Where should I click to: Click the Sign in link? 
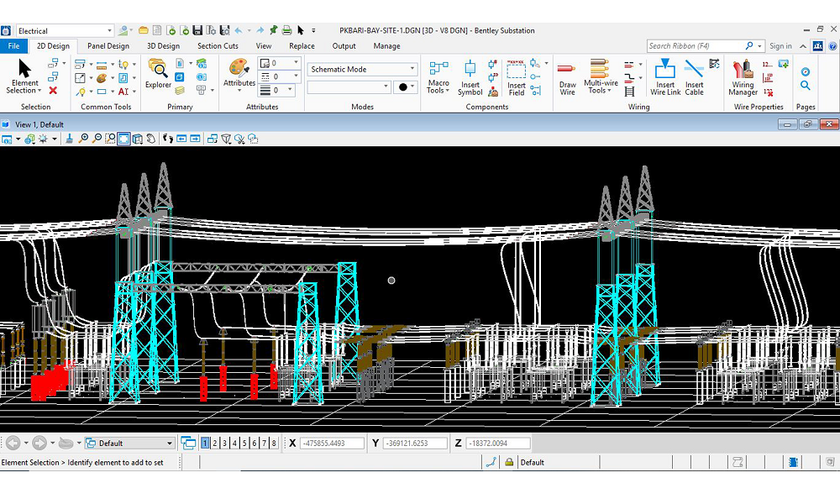click(x=780, y=46)
